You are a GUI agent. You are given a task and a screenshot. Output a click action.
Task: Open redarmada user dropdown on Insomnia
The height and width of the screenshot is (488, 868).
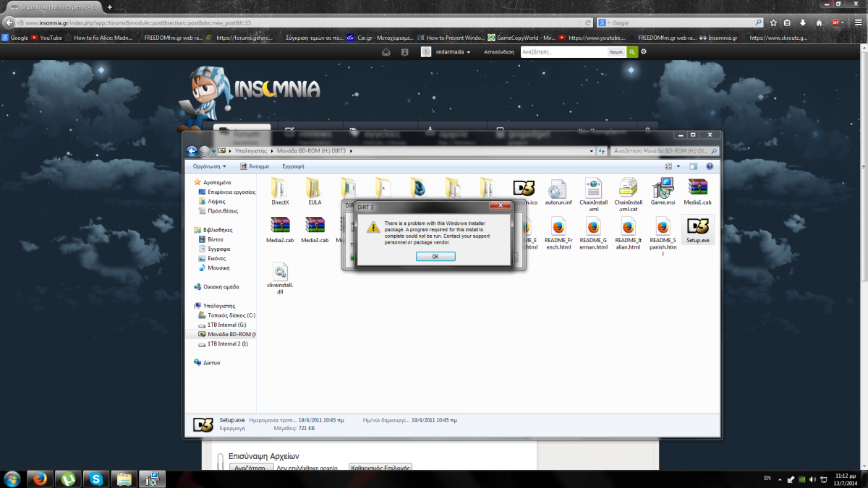(453, 52)
